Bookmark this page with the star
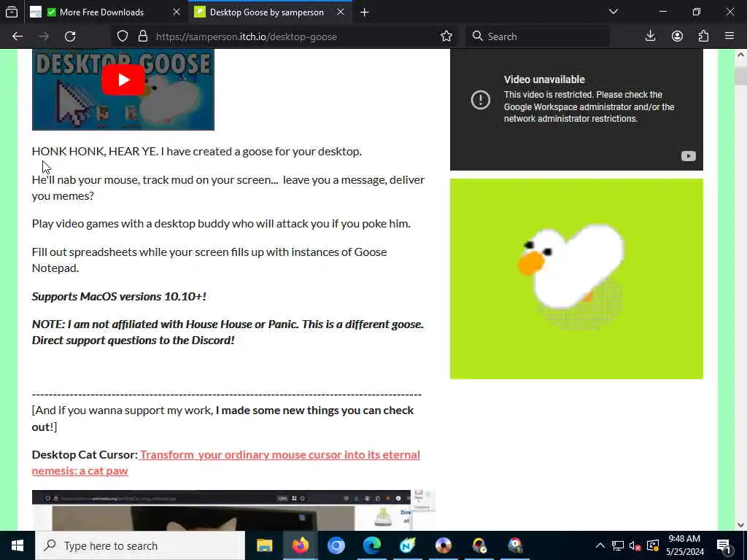The width and height of the screenshot is (747, 560). pos(446,36)
